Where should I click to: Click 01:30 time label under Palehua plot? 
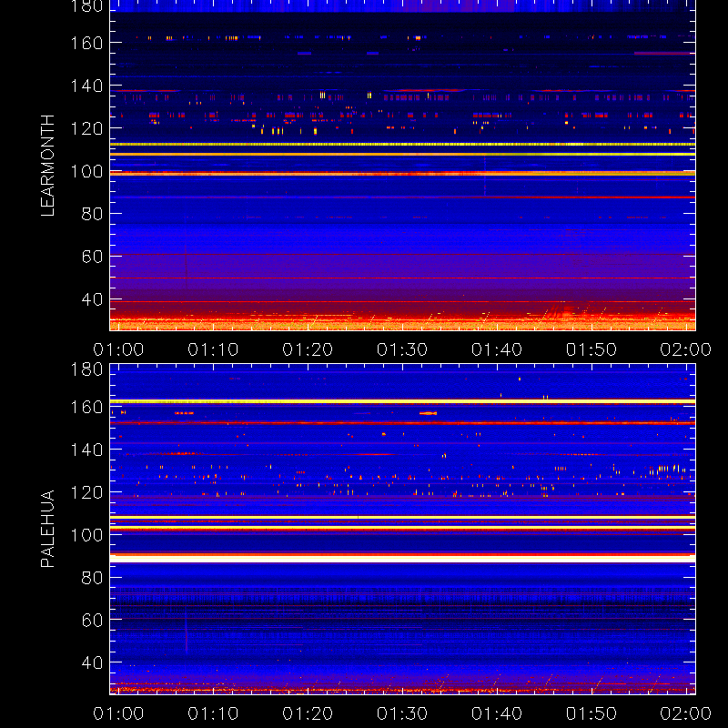pos(402,713)
